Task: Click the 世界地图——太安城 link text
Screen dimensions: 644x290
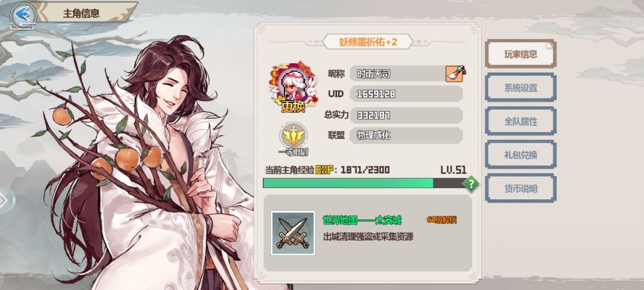Action: click(362, 221)
